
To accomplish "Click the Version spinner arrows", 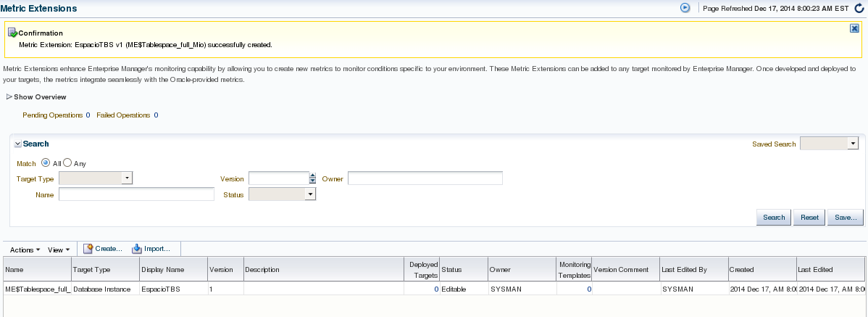I will pyautogui.click(x=313, y=178).
